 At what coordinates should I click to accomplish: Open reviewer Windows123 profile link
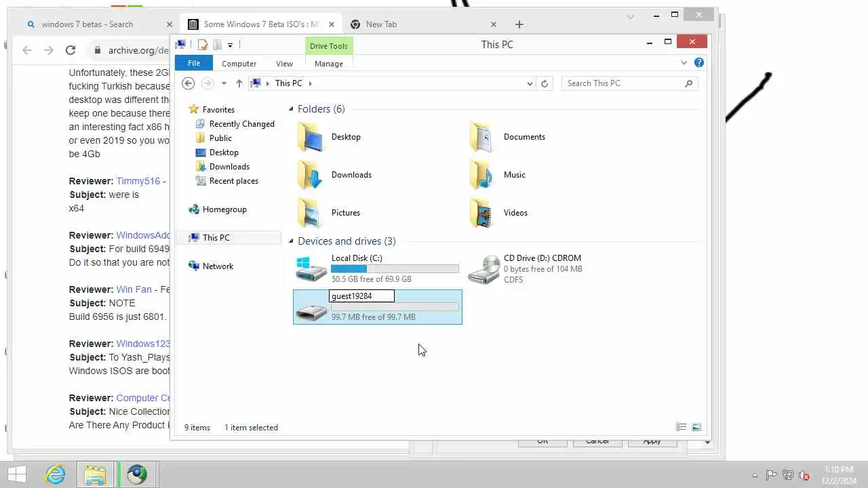(x=143, y=344)
